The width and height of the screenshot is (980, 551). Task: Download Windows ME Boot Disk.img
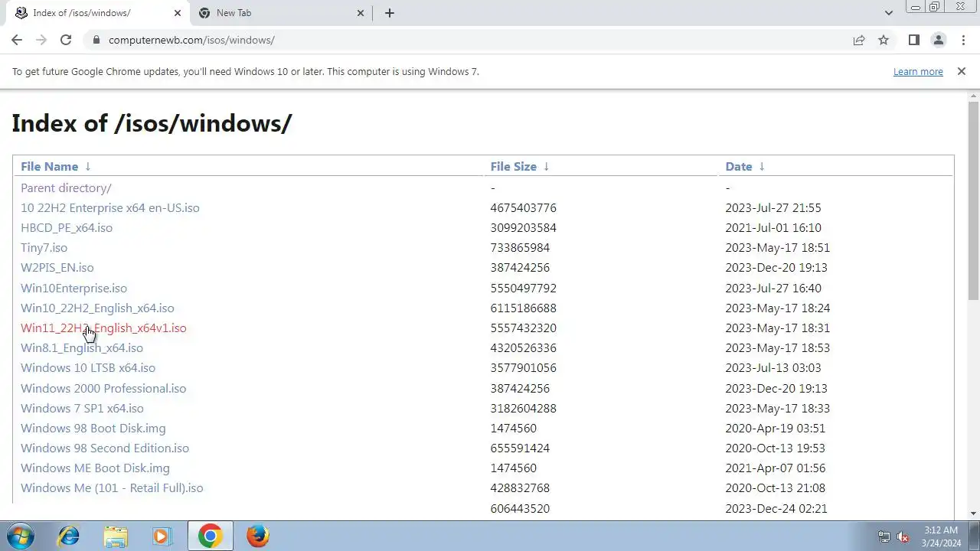[95, 468]
